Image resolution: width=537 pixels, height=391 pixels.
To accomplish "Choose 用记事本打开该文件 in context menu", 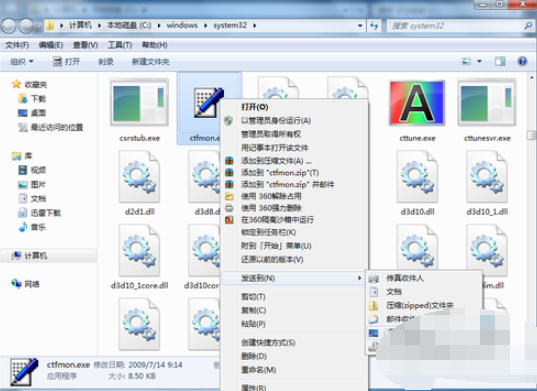I will coord(295,148).
